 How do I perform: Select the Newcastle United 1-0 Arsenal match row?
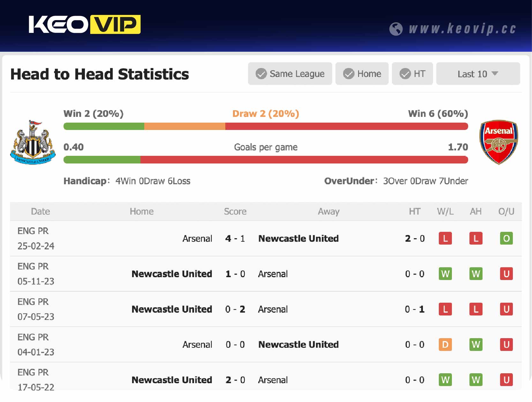tap(235, 274)
